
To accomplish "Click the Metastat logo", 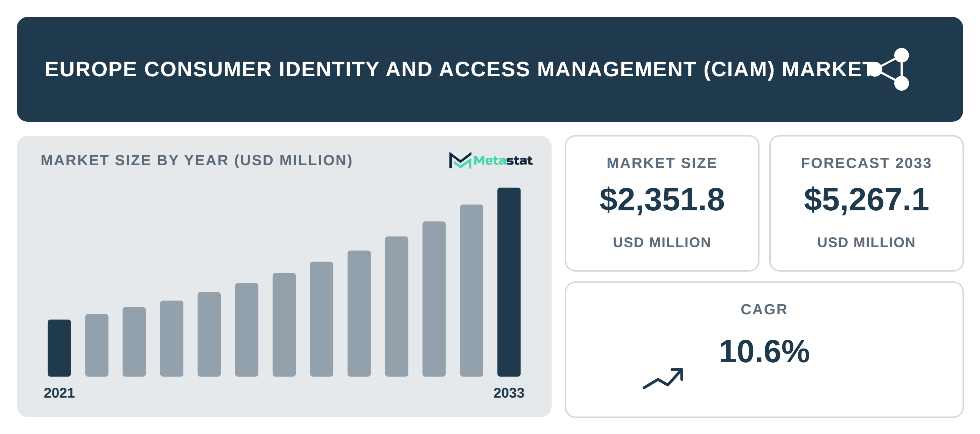I will tap(491, 160).
